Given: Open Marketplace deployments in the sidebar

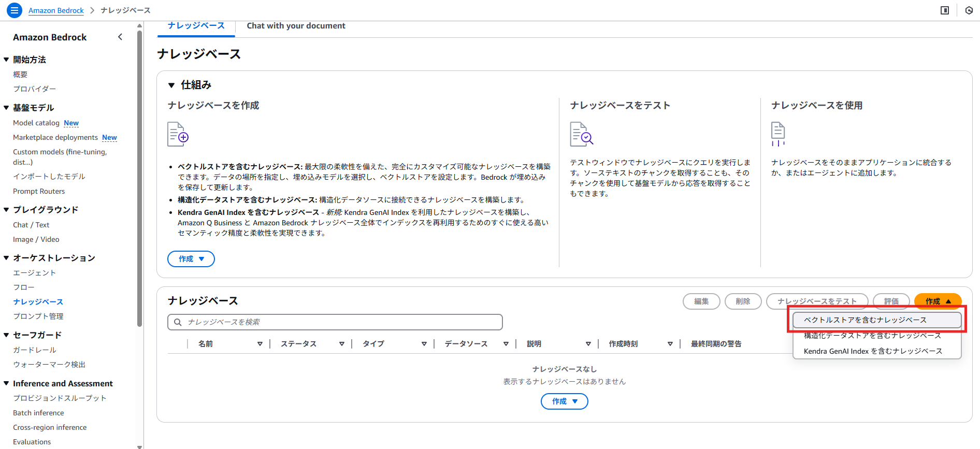Looking at the screenshot, I should pos(55,137).
